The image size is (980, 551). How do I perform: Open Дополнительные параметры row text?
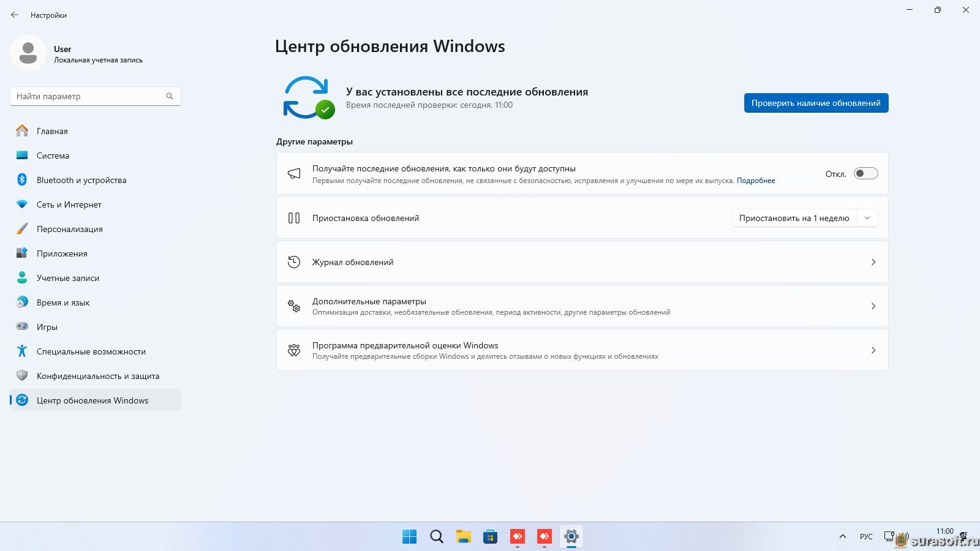(x=369, y=301)
